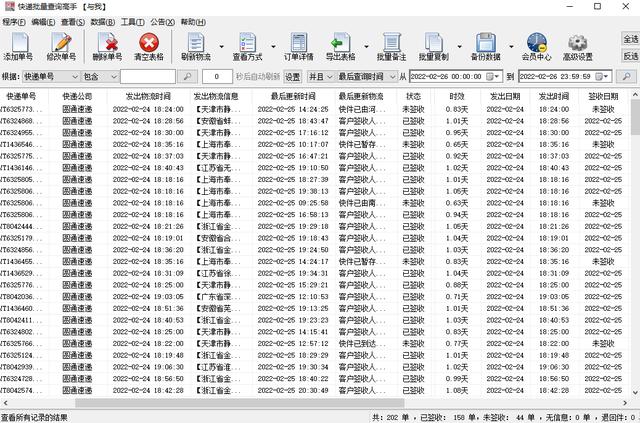
Task: Click the auto refresh seconds field
Action: click(217, 76)
